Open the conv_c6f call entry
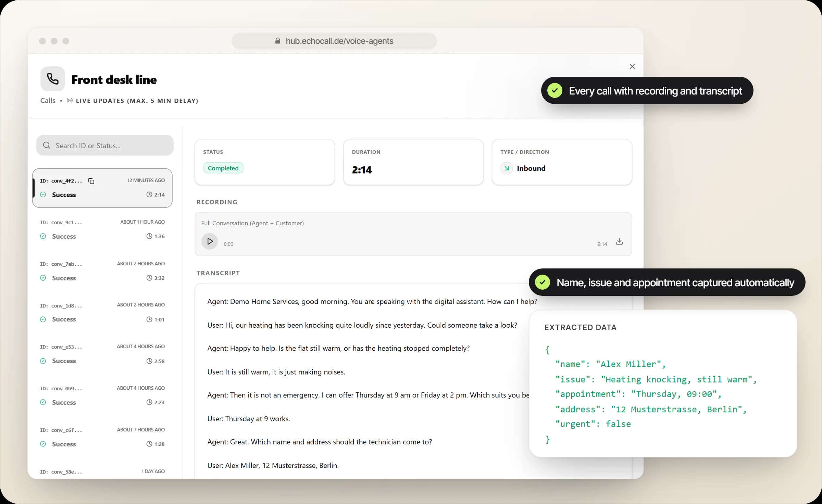Viewport: 822px width, 504px height. coord(102,437)
